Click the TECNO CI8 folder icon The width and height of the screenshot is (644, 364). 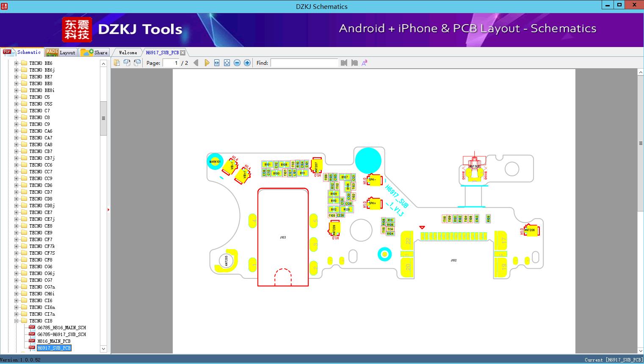click(x=24, y=321)
